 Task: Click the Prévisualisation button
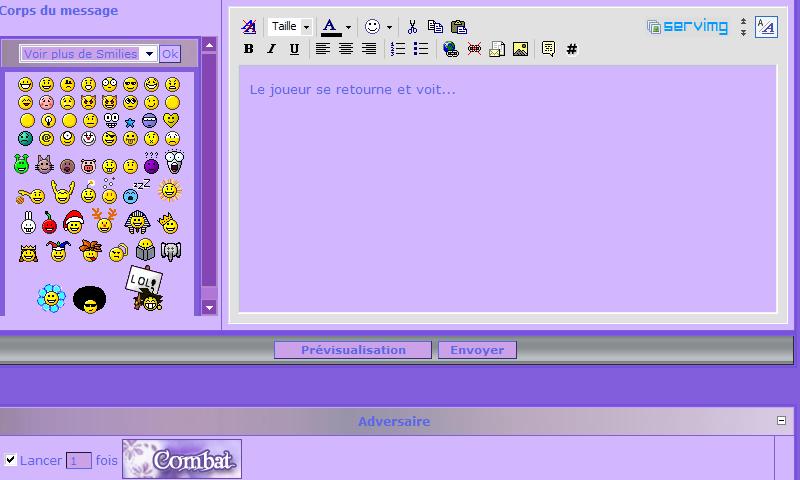(x=353, y=350)
